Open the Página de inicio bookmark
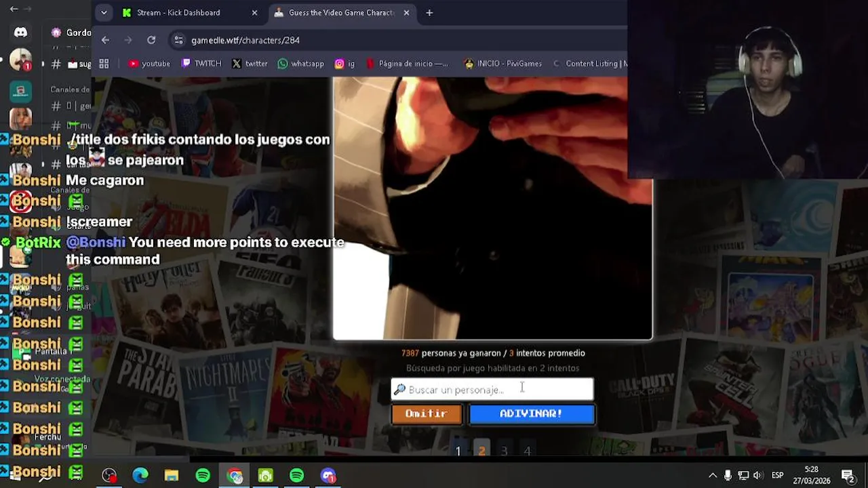This screenshot has height=488, width=868. tap(407, 63)
